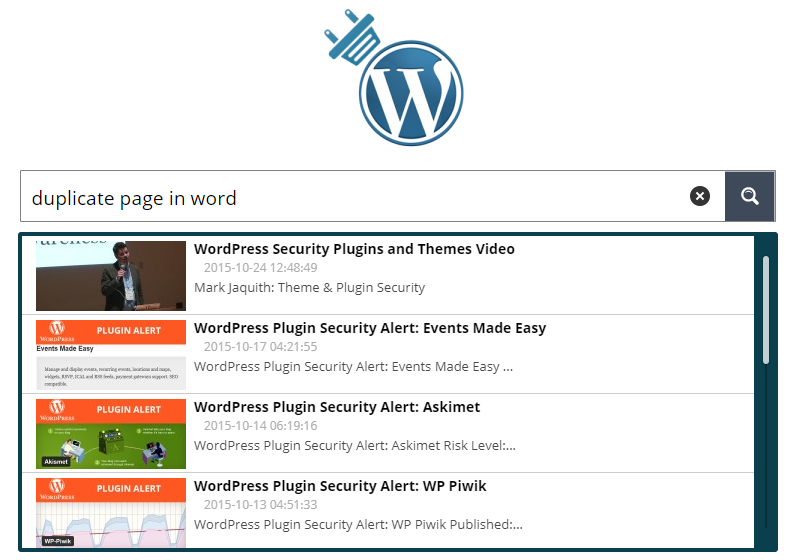This screenshot has height=560, width=800.
Task: Click the Mark Jaquith speaker thumbnail
Action: (111, 276)
